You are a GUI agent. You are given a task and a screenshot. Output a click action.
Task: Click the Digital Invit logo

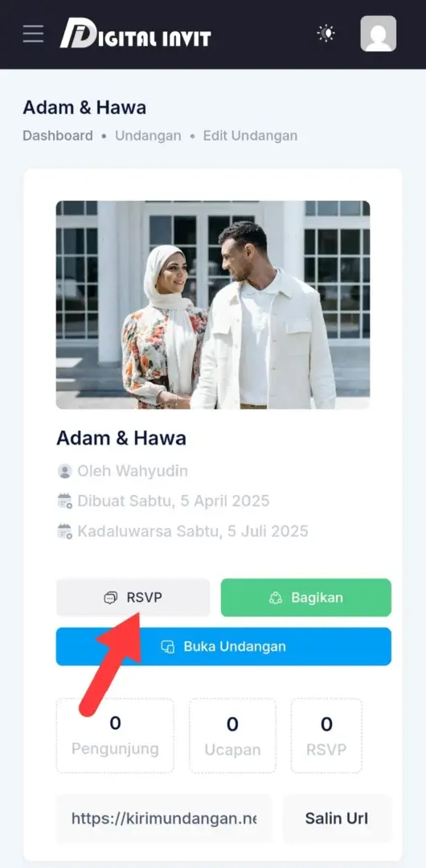click(135, 33)
